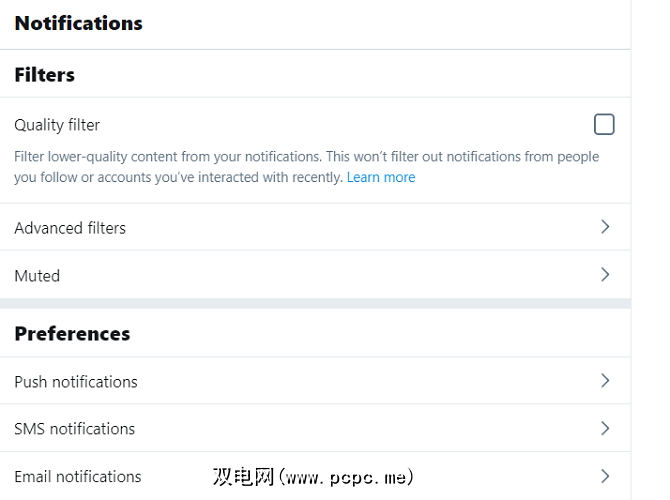Image resolution: width=670 pixels, height=500 pixels.
Task: Click the Filters section heading
Action: click(44, 75)
